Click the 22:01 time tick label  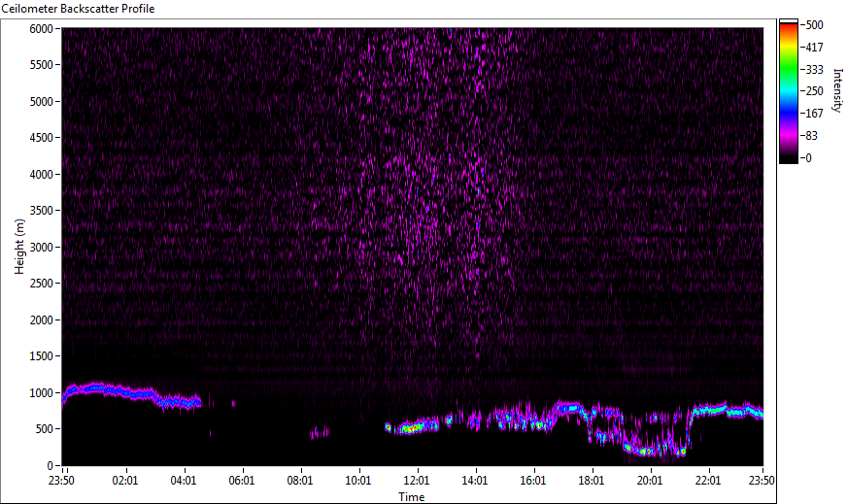pyautogui.click(x=708, y=481)
